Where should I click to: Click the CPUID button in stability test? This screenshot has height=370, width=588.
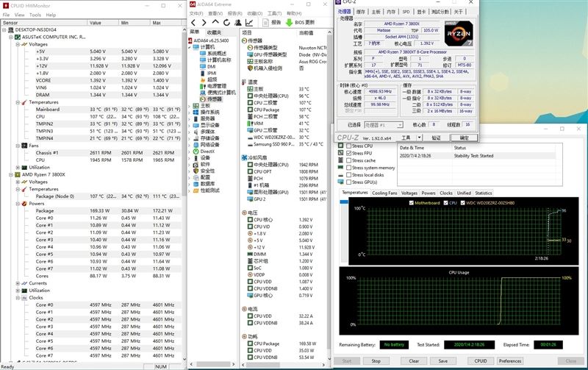tap(481, 361)
